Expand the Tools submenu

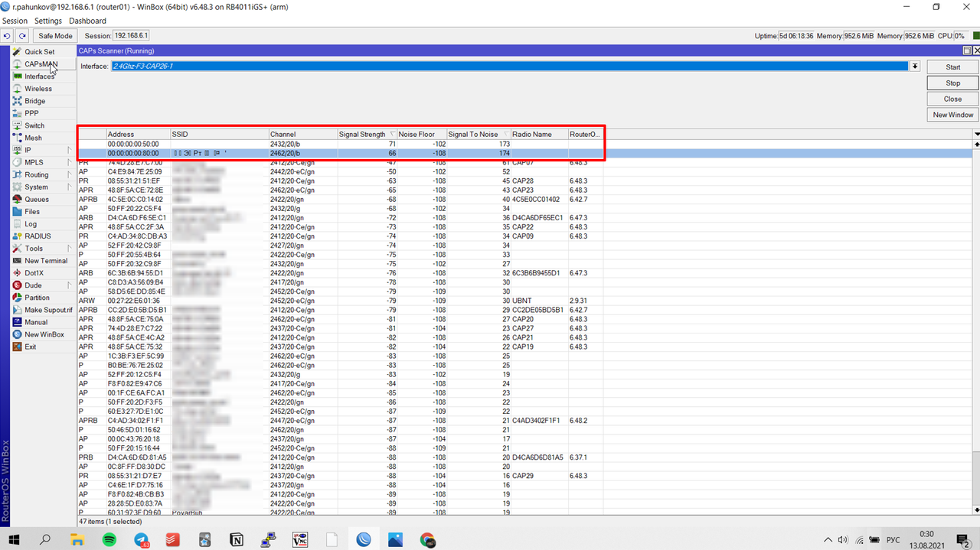click(x=70, y=248)
